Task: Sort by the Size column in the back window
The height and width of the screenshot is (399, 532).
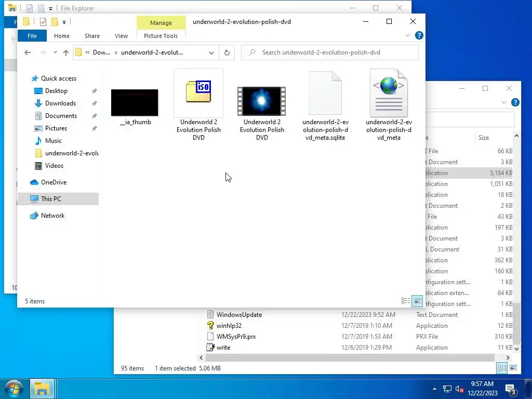Action: tap(484, 137)
